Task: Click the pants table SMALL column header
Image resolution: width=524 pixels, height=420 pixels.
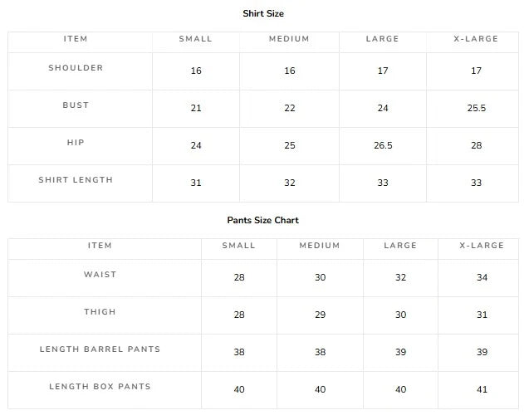Action: pos(239,246)
